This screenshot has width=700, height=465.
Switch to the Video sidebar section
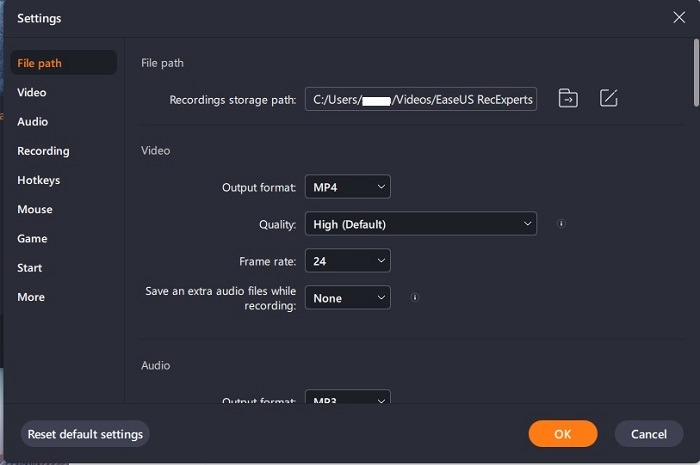tap(32, 92)
